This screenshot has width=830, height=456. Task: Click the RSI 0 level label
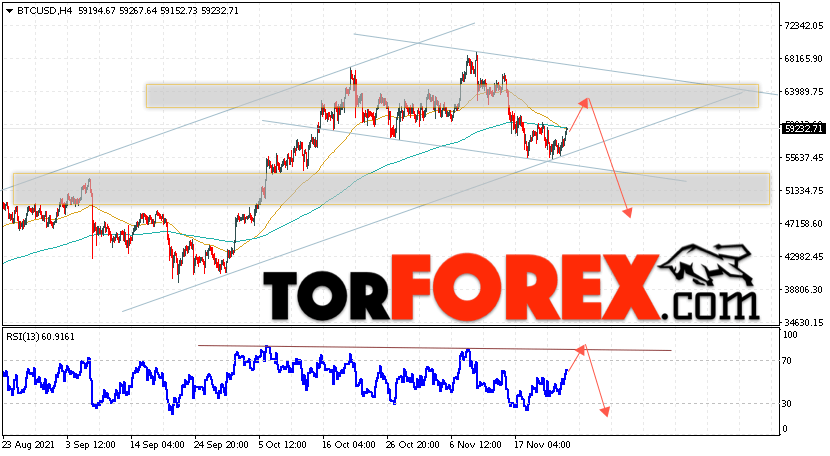pos(785,428)
